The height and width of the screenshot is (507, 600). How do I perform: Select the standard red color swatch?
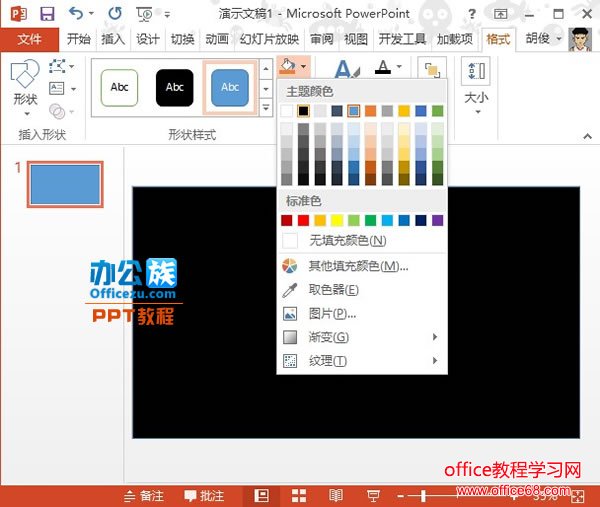(303, 220)
